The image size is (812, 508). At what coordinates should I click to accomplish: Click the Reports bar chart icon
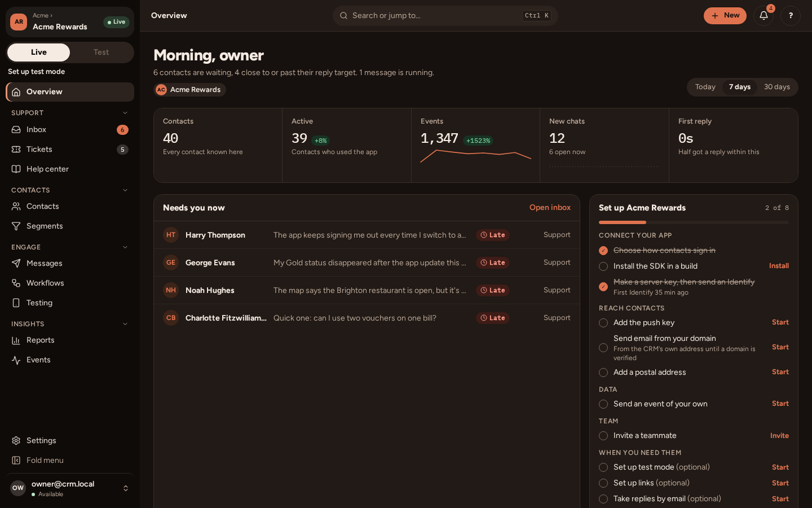16,340
